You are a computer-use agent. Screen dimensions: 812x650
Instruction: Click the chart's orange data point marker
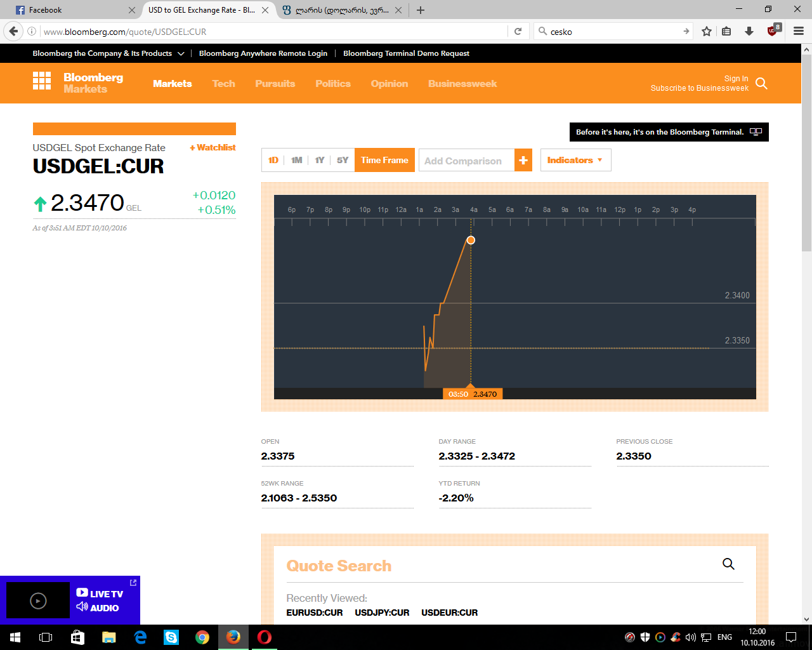(471, 240)
